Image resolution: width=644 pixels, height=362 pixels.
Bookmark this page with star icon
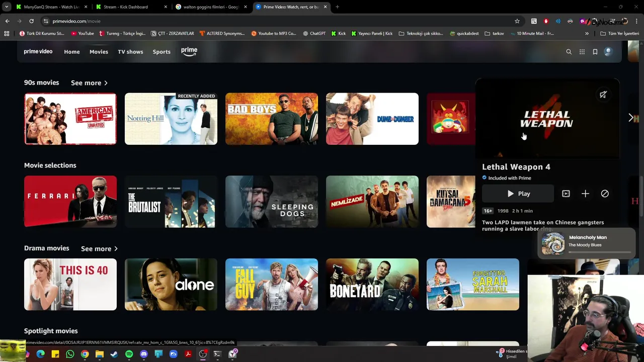pyautogui.click(x=517, y=21)
